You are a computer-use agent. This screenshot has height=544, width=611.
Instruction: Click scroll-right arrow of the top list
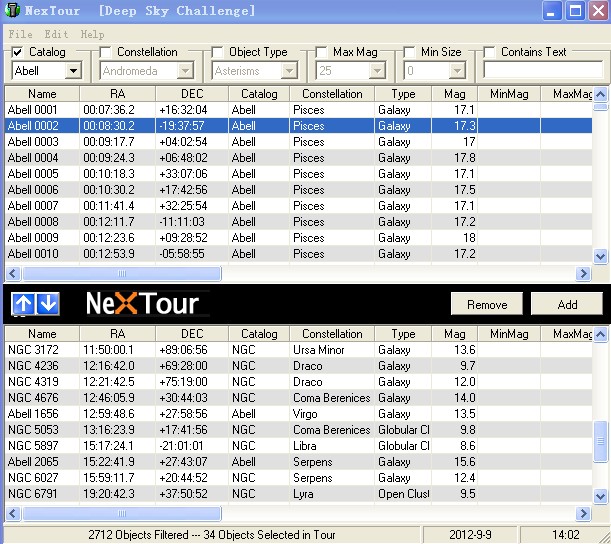[x=583, y=274]
